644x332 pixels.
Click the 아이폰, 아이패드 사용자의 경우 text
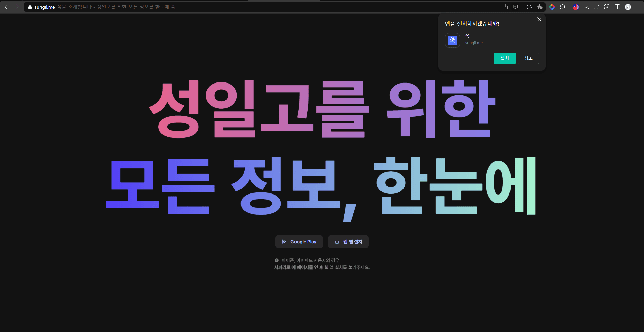(x=310, y=260)
